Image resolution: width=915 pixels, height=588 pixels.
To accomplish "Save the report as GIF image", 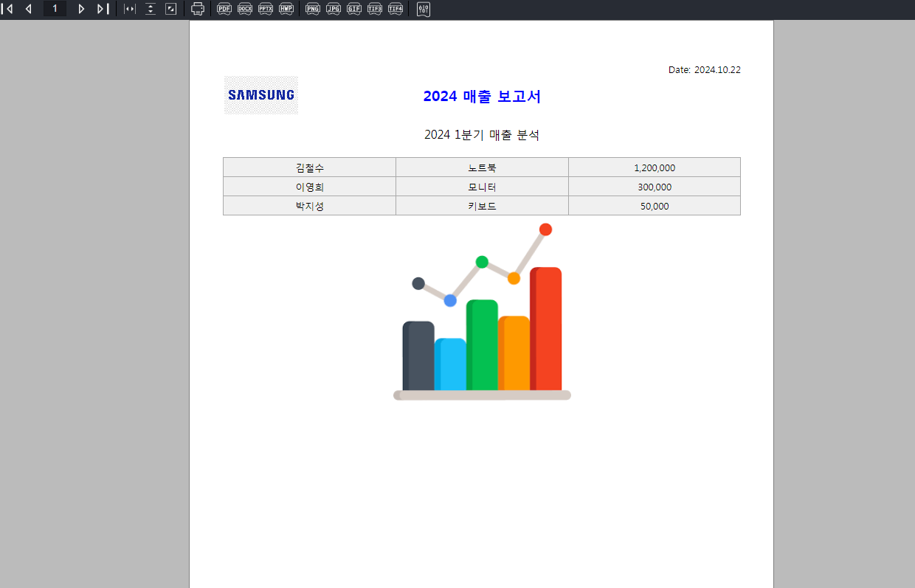I will pos(354,9).
